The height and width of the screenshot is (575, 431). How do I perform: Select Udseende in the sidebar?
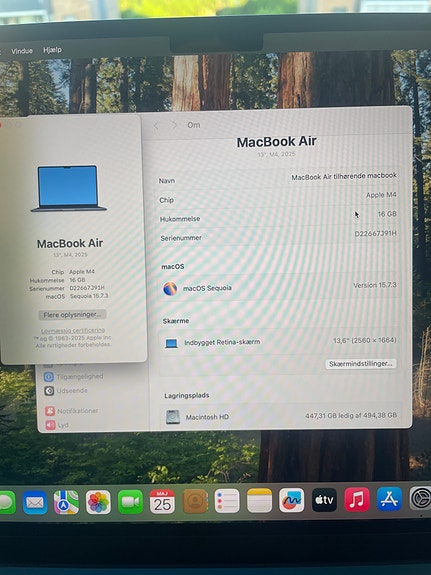tap(66, 391)
